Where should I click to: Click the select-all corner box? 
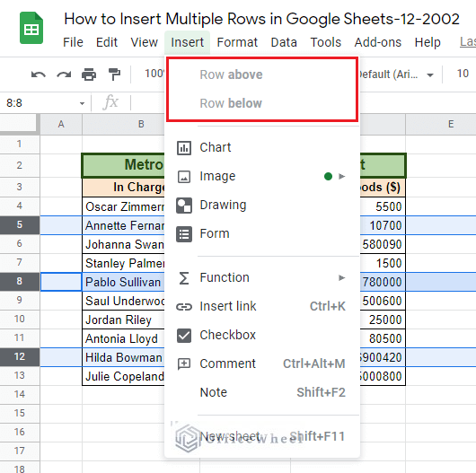point(19,124)
